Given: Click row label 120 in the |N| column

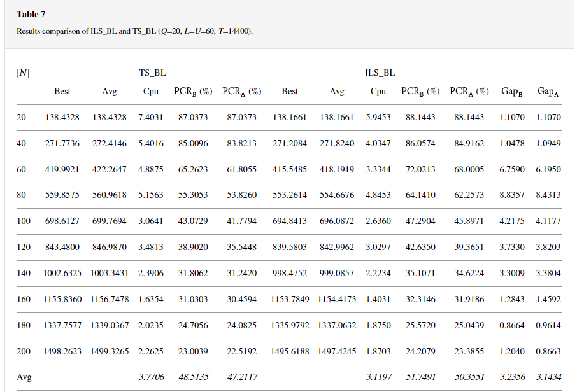Looking at the screenshot, I should [24, 247].
